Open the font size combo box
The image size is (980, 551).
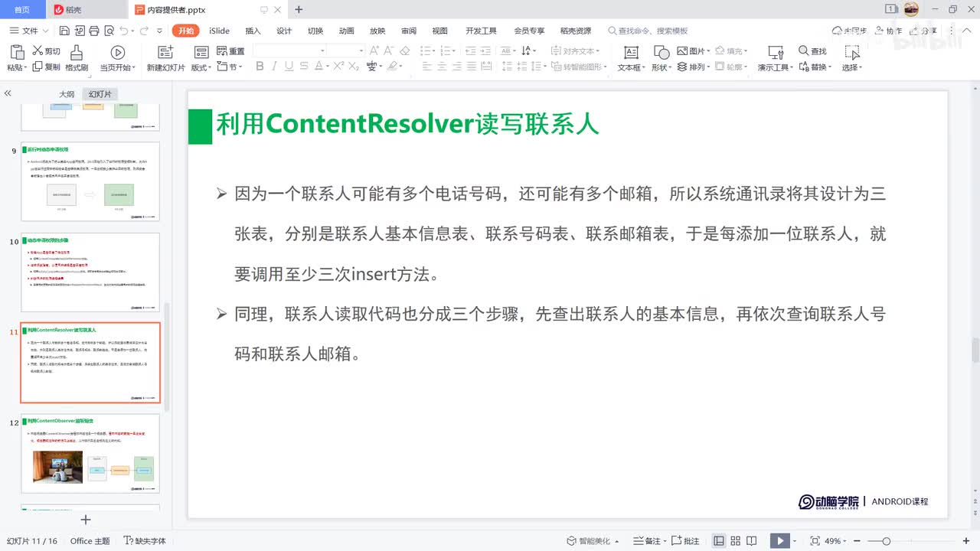point(346,51)
